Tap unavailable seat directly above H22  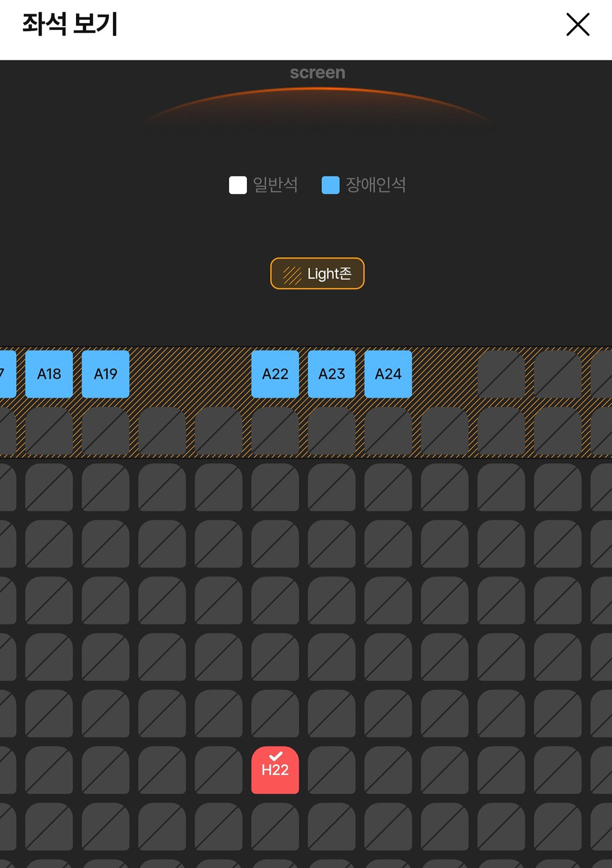(x=275, y=713)
